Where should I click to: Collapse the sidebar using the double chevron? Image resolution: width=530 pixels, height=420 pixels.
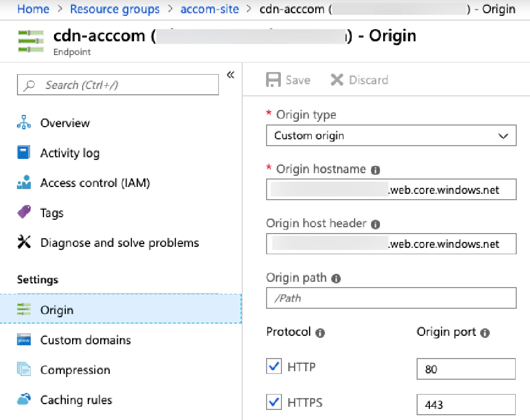(230, 75)
